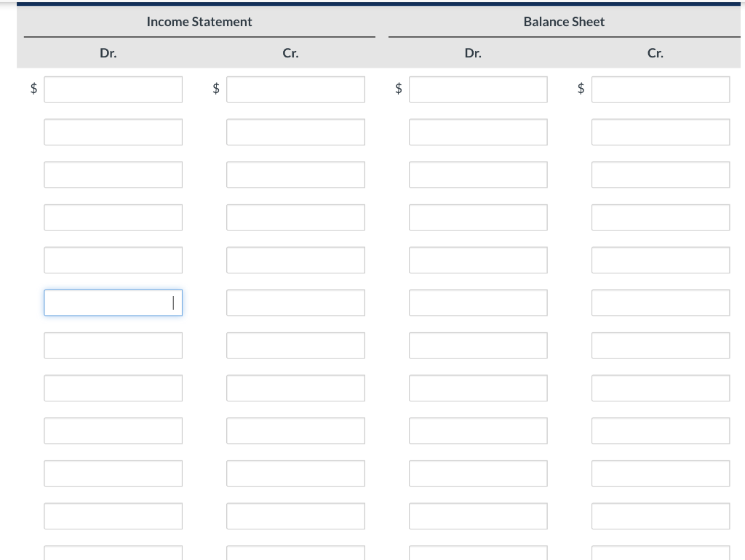The height and width of the screenshot is (560, 745).
Task: Select fifth-row Balance Sheet Cr. input field
Action: pyautogui.click(x=661, y=260)
